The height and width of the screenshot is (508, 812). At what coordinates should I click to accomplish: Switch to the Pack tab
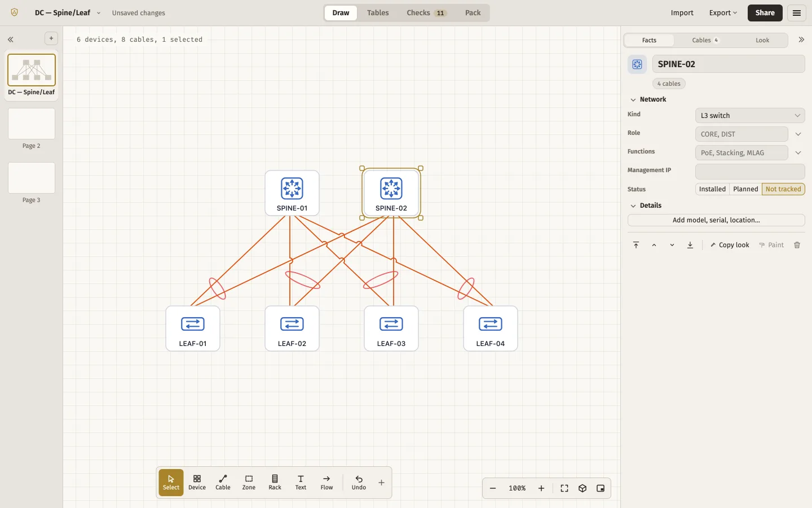[473, 13]
